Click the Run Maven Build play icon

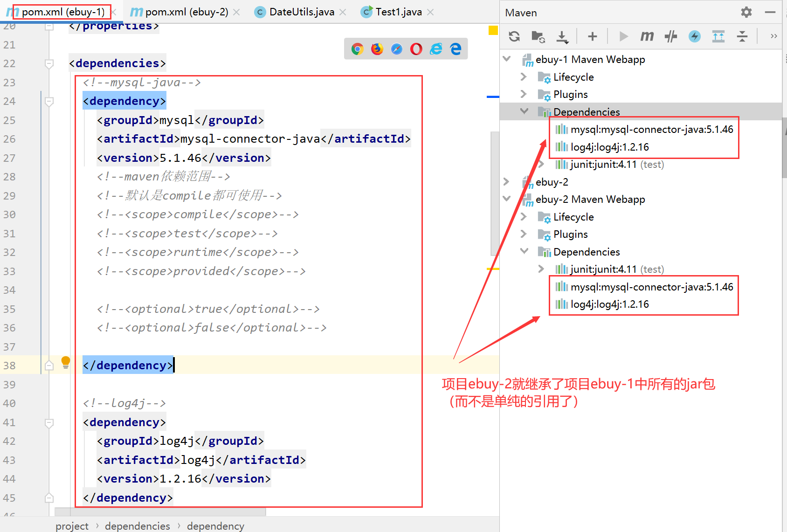pos(623,36)
